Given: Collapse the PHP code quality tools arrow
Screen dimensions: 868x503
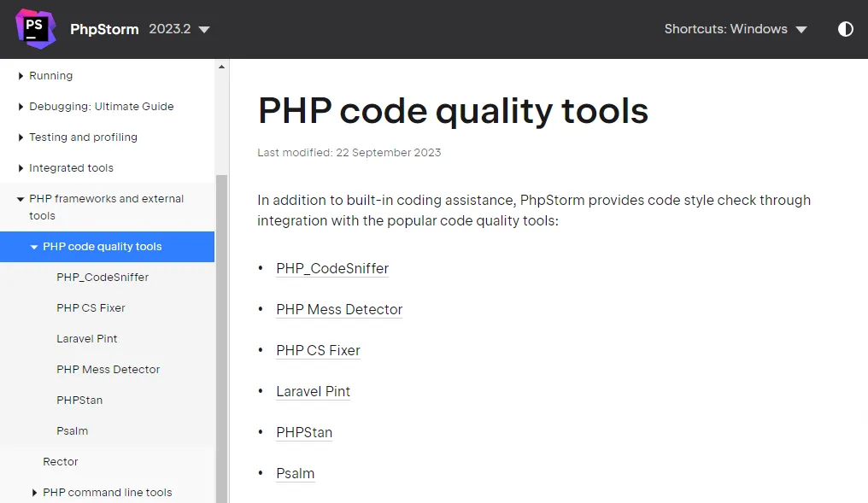Looking at the screenshot, I should coord(34,247).
